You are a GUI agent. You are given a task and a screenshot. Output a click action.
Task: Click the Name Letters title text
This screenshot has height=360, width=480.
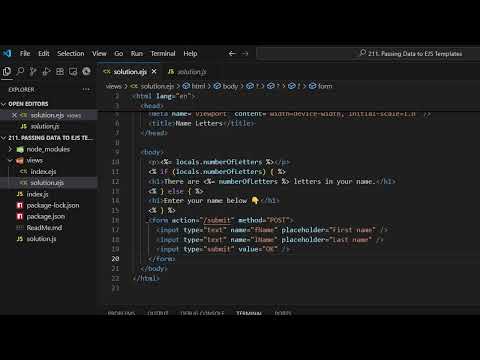199,124
